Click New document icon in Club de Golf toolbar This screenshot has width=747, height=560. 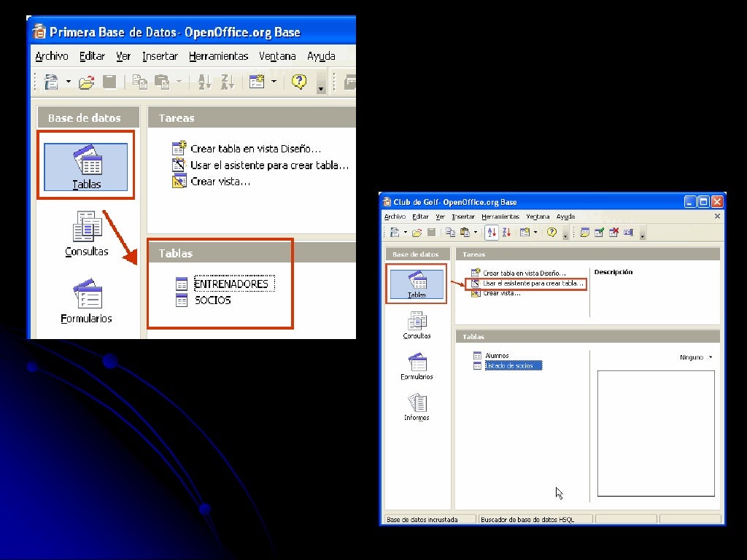pos(395,233)
